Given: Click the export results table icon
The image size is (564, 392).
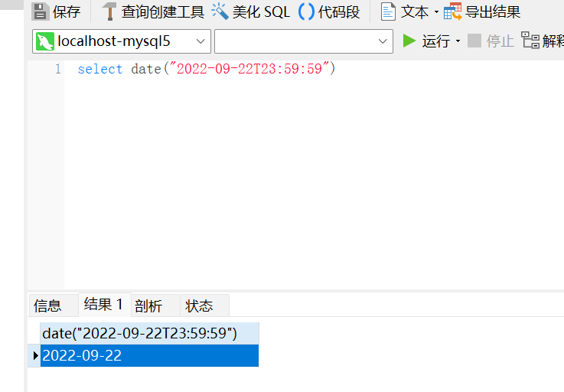Looking at the screenshot, I should pyautogui.click(x=452, y=11).
